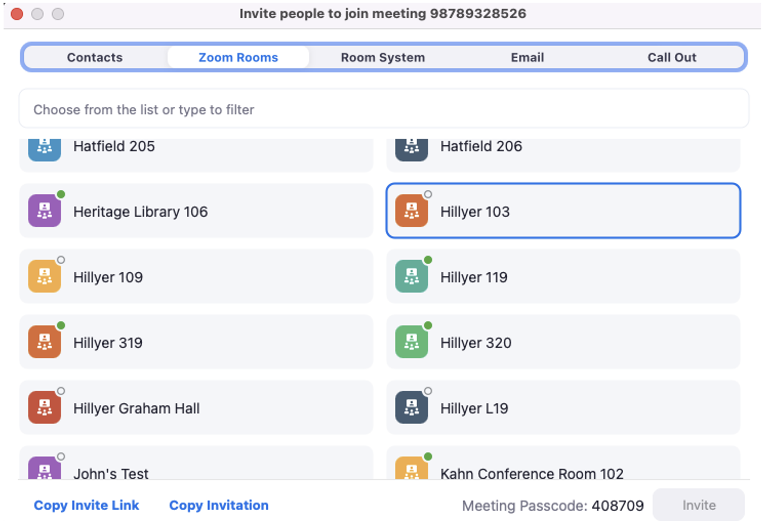Click the Kahn Conference Room 102 icon
The height and width of the screenshot is (532, 764).
411,467
